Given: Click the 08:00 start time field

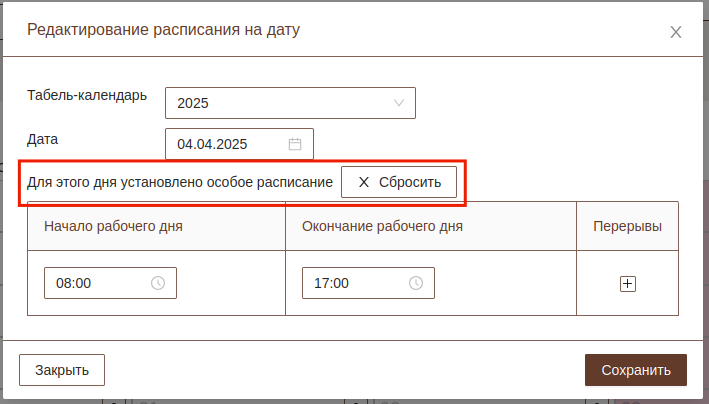Looking at the screenshot, I should pyautogui.click(x=95, y=283).
